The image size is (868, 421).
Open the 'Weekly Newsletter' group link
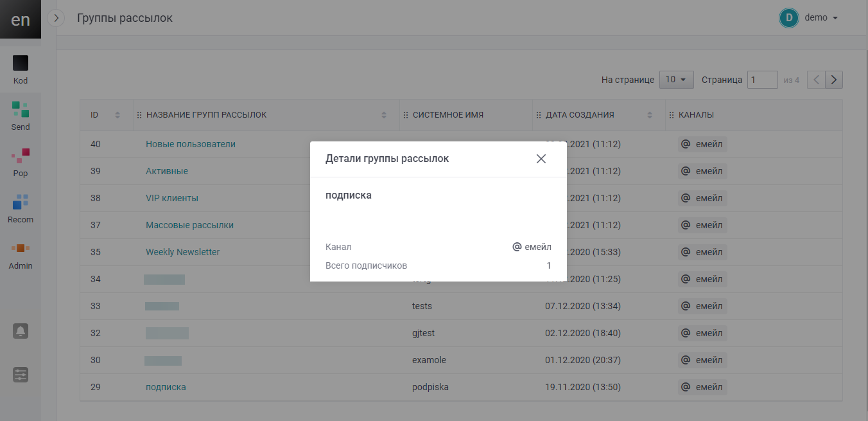182,252
